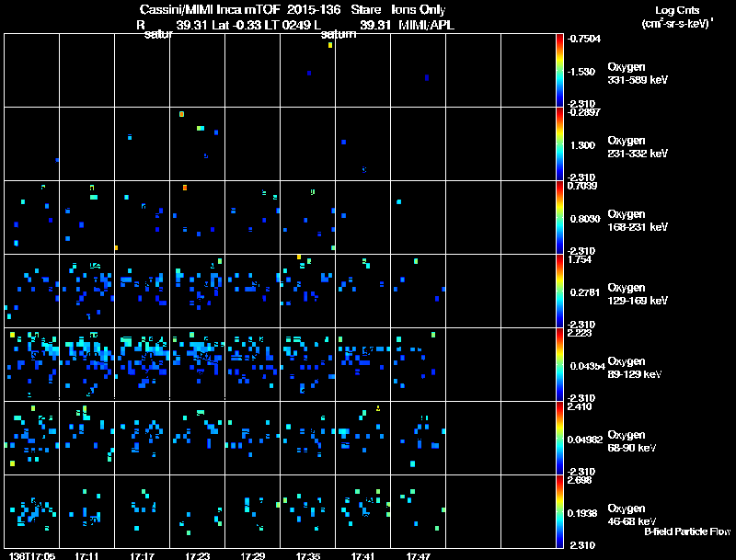Click the 'LT 0249' header value

coord(286,25)
